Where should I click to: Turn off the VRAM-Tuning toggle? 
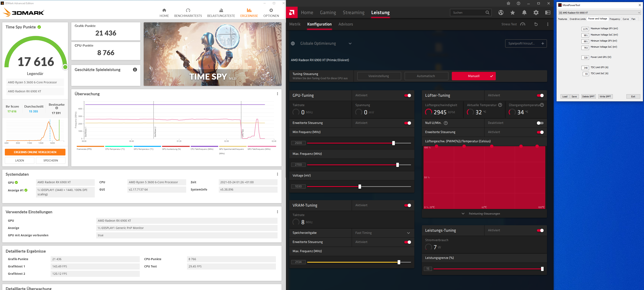[407, 205]
